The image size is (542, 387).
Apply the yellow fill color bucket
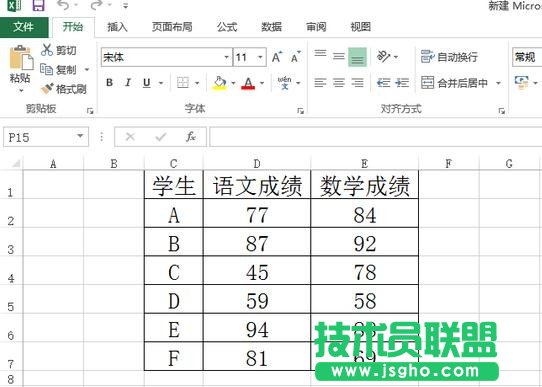(x=220, y=83)
